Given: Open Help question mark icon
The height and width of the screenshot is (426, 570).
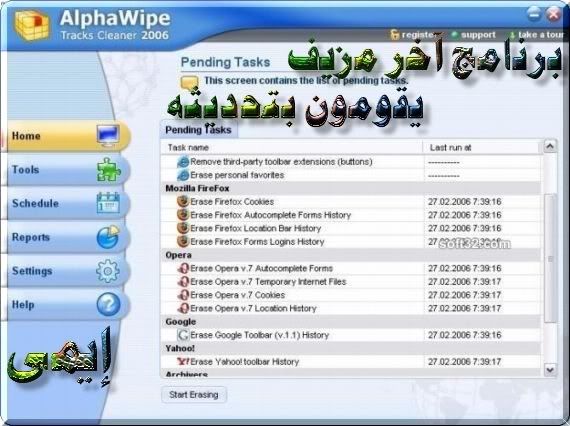Looking at the screenshot, I should click(108, 304).
